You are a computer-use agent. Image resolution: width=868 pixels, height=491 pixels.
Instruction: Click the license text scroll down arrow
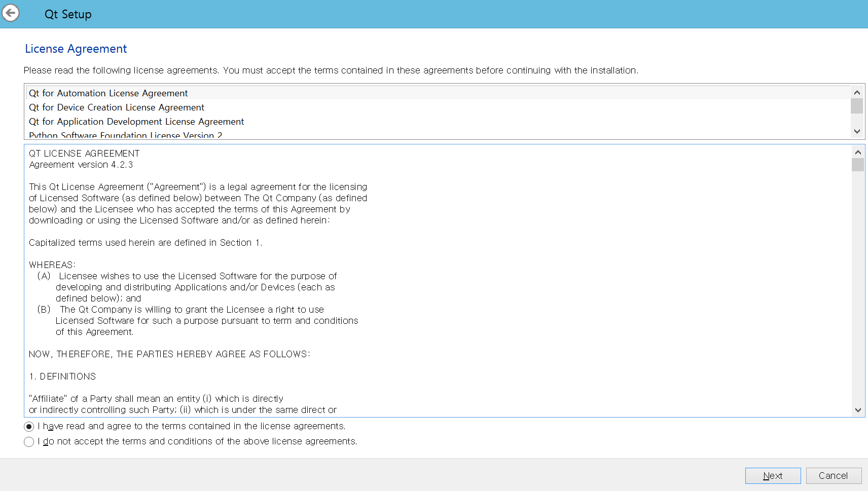coord(858,410)
